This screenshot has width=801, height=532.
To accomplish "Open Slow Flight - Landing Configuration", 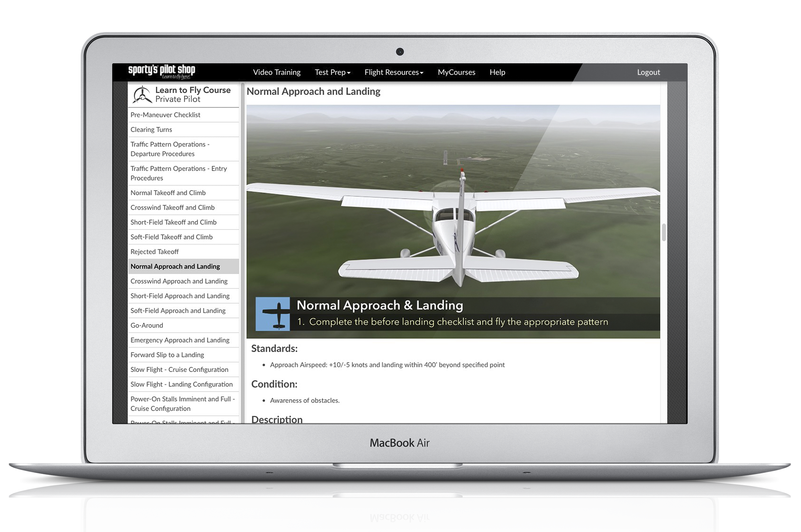I will coord(181,384).
